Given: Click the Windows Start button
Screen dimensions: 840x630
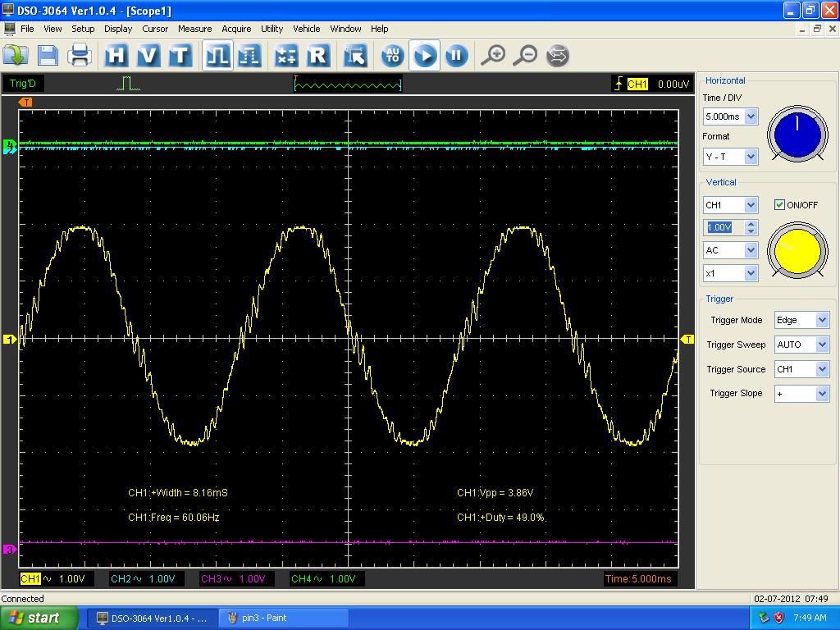Looking at the screenshot, I should [x=39, y=618].
